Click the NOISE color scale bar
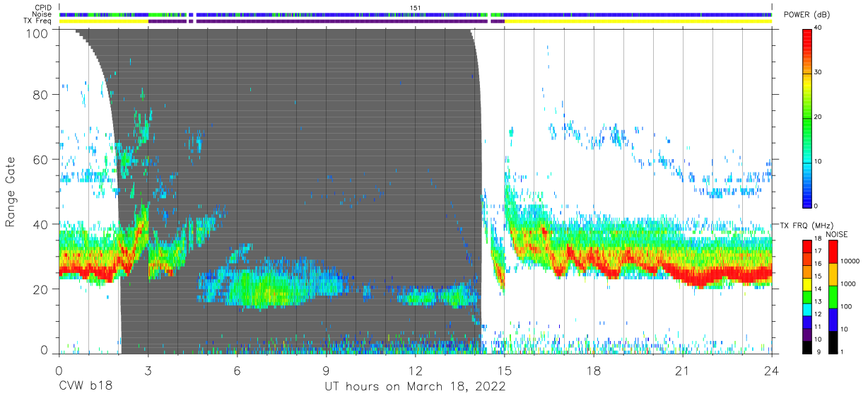868x401 pixels. point(833,297)
